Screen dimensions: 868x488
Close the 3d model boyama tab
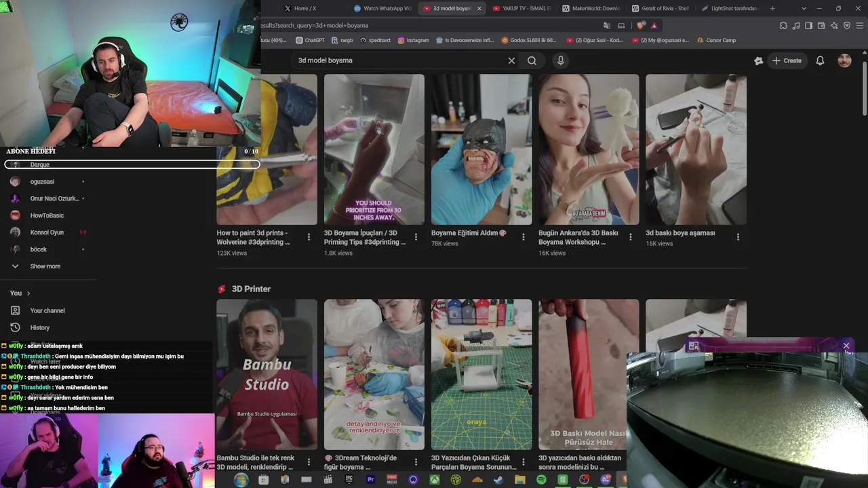coord(479,9)
